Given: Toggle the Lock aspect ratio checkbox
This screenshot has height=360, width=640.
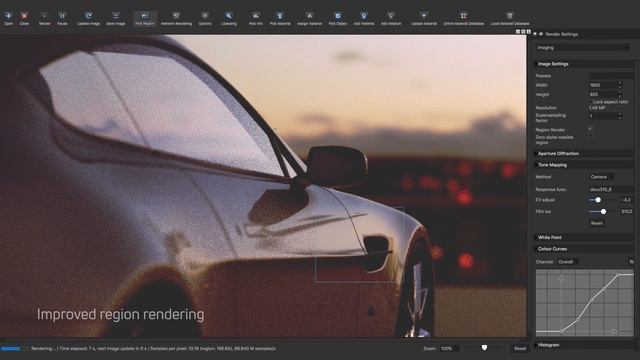Looking at the screenshot, I should coord(590,102).
